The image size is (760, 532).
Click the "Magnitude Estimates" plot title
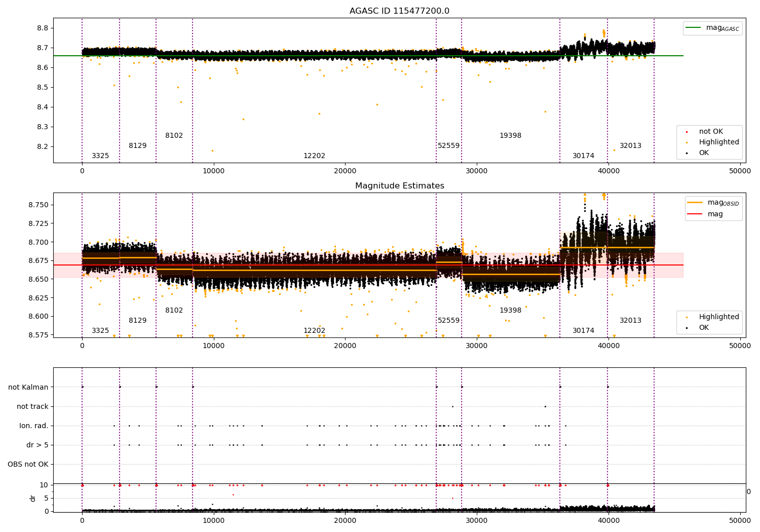click(x=399, y=186)
